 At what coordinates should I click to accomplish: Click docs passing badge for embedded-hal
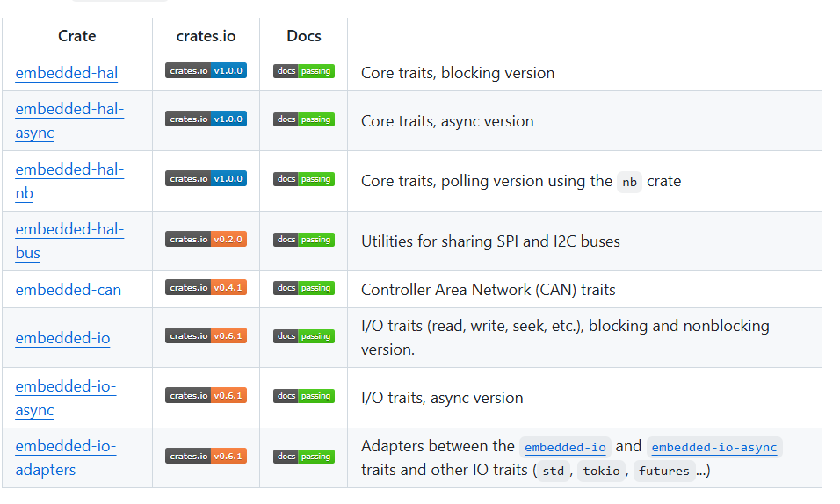[304, 71]
